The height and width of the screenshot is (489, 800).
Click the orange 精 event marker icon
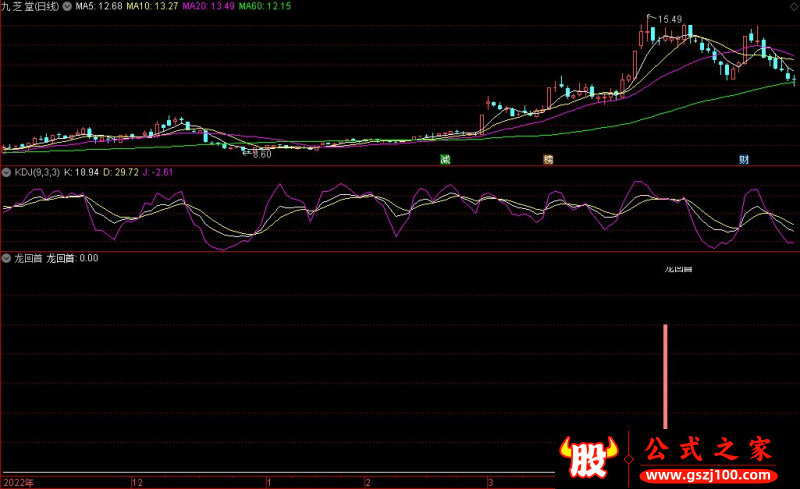548,160
